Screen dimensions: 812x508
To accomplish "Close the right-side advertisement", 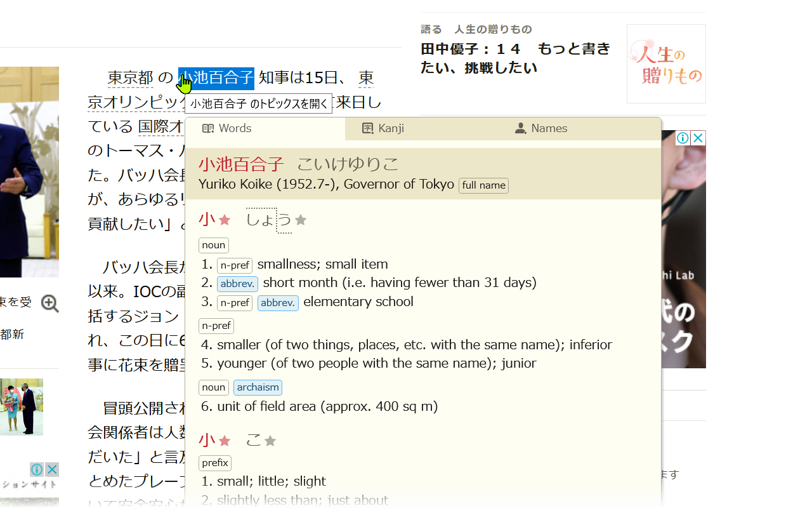I will pyautogui.click(x=698, y=138).
